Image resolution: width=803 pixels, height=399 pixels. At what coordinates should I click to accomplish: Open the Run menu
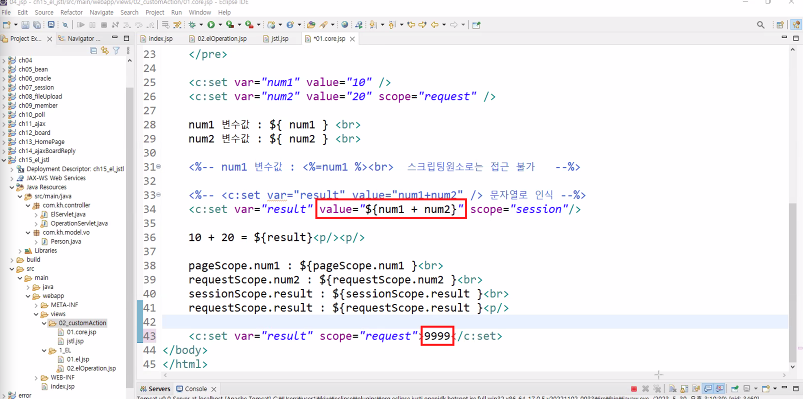click(x=177, y=12)
